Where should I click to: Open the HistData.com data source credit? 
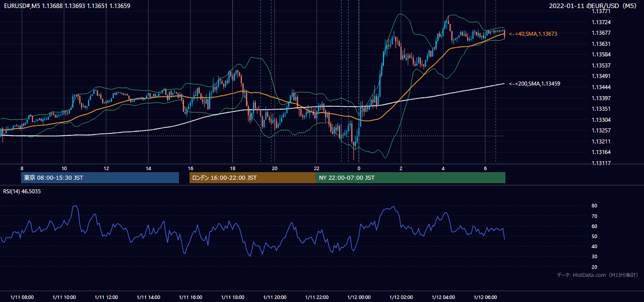598,275
